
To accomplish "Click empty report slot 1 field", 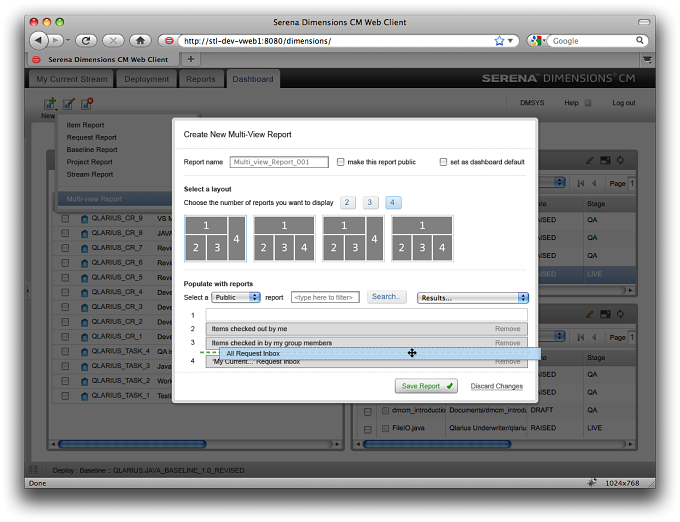I will point(366,315).
